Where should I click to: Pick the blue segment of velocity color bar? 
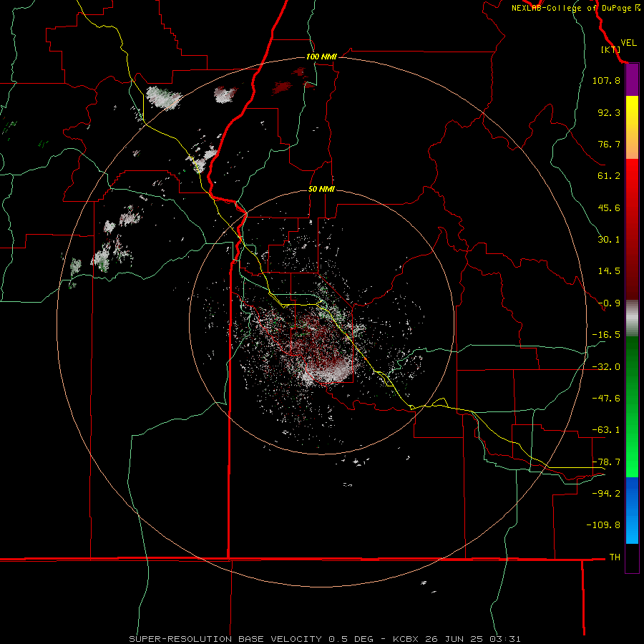(x=632, y=510)
